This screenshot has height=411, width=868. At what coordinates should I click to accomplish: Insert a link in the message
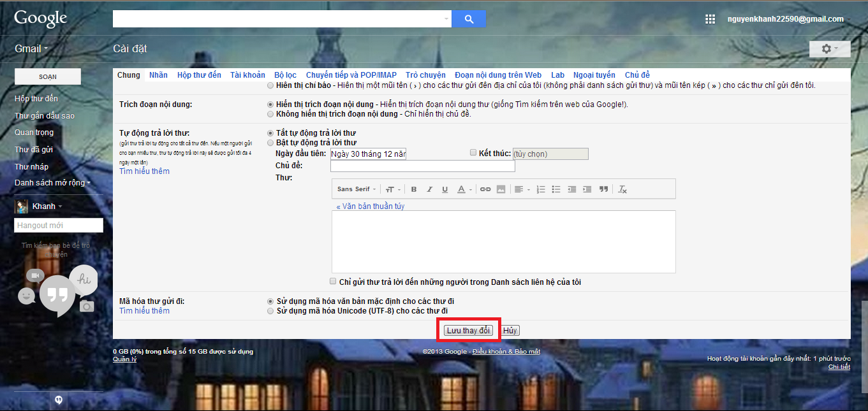tap(485, 189)
